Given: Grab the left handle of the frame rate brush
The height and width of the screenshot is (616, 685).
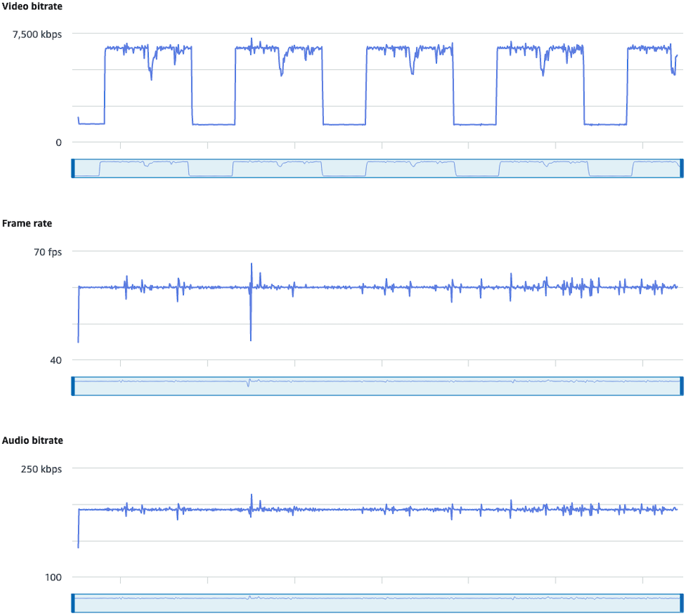Looking at the screenshot, I should click(73, 384).
